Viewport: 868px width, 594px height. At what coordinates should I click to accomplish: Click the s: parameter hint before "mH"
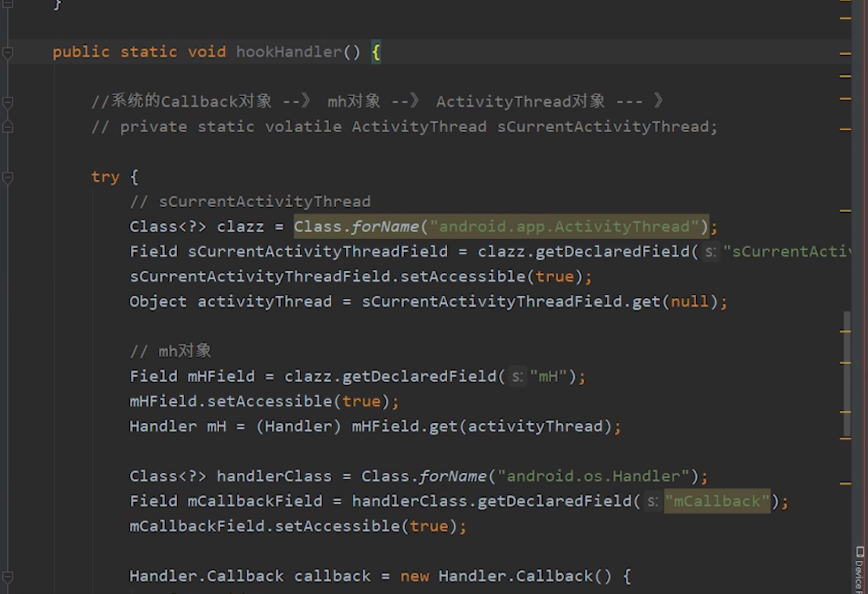tap(517, 377)
